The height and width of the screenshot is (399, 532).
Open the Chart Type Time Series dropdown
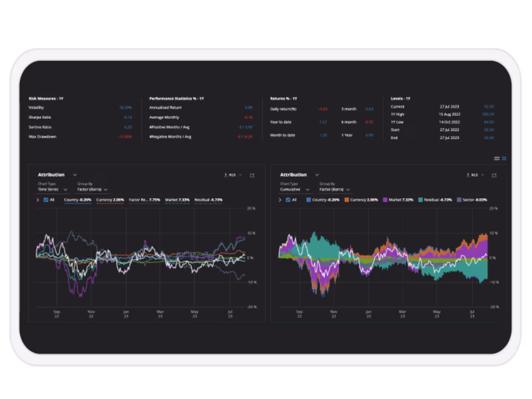53,190
